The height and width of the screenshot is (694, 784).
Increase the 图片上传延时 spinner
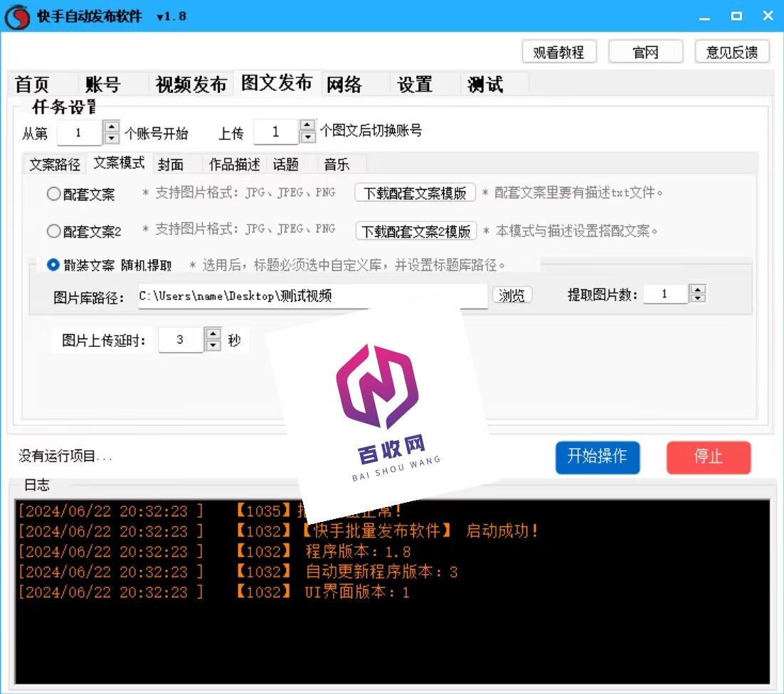(x=213, y=333)
